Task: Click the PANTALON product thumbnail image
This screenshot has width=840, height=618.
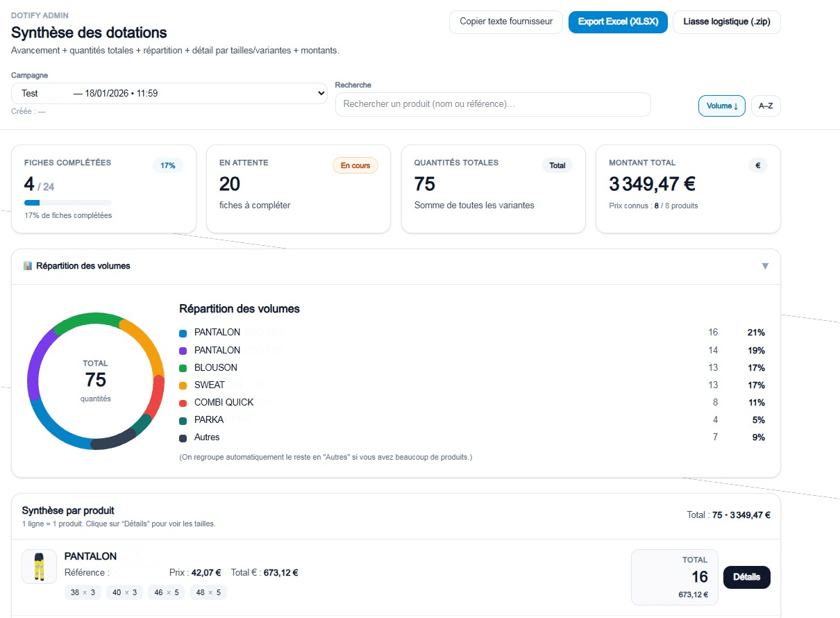Action: point(40,567)
